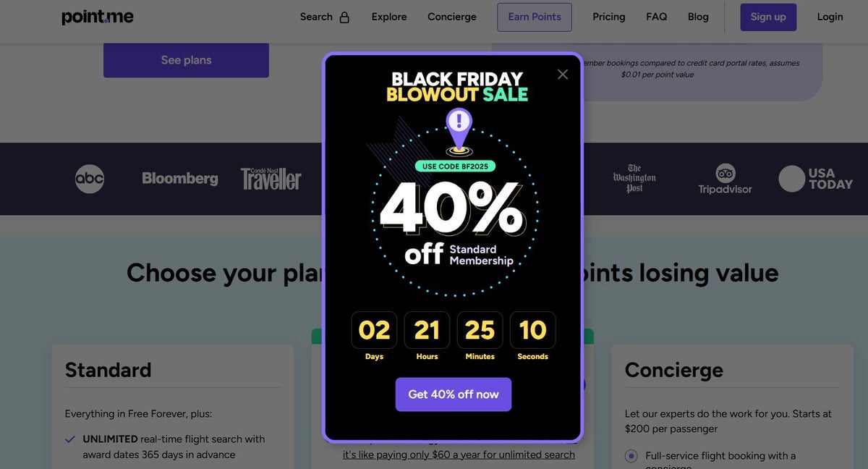
Task: Click the See plans button
Action: pyautogui.click(x=185, y=61)
